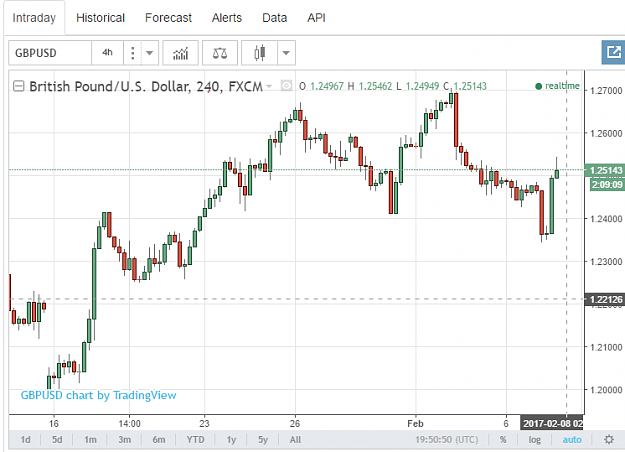Open the API tab

click(316, 18)
